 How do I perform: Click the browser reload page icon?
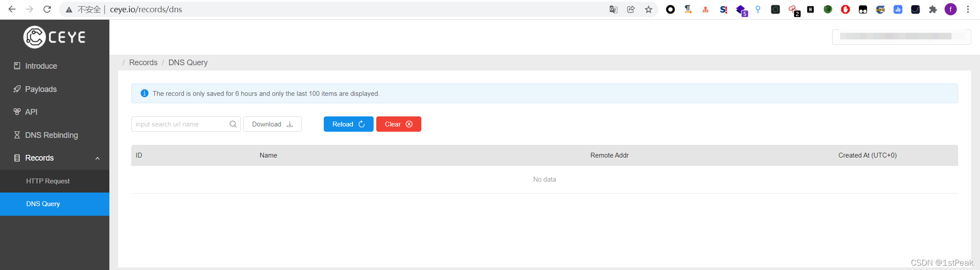click(47, 9)
